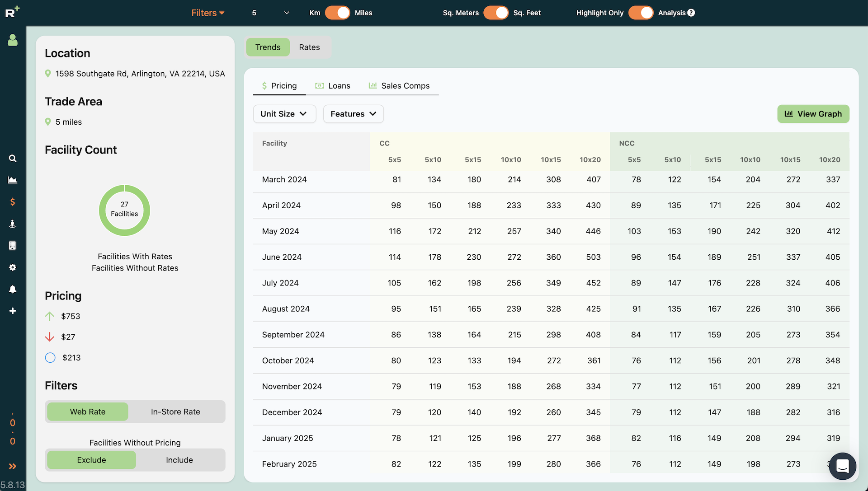This screenshot has width=868, height=491.
Task: Click the address 1598 Southgate Rd text
Action: [140, 74]
